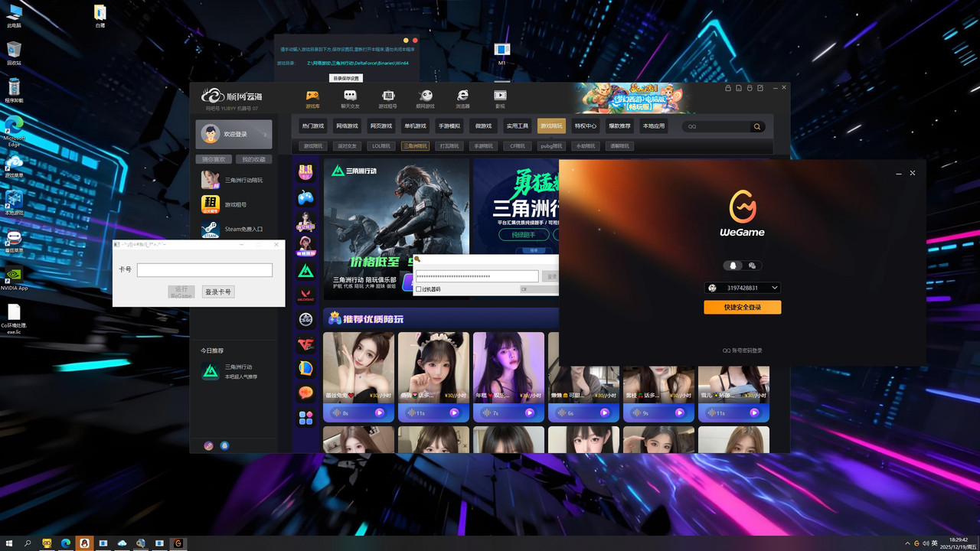This screenshot has height=551, width=980.
Task: Click the 猜你喜欢 button
Action: (214, 159)
